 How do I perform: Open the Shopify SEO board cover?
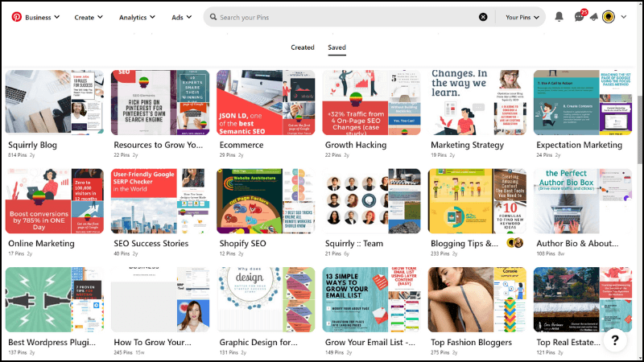pyautogui.click(x=266, y=201)
